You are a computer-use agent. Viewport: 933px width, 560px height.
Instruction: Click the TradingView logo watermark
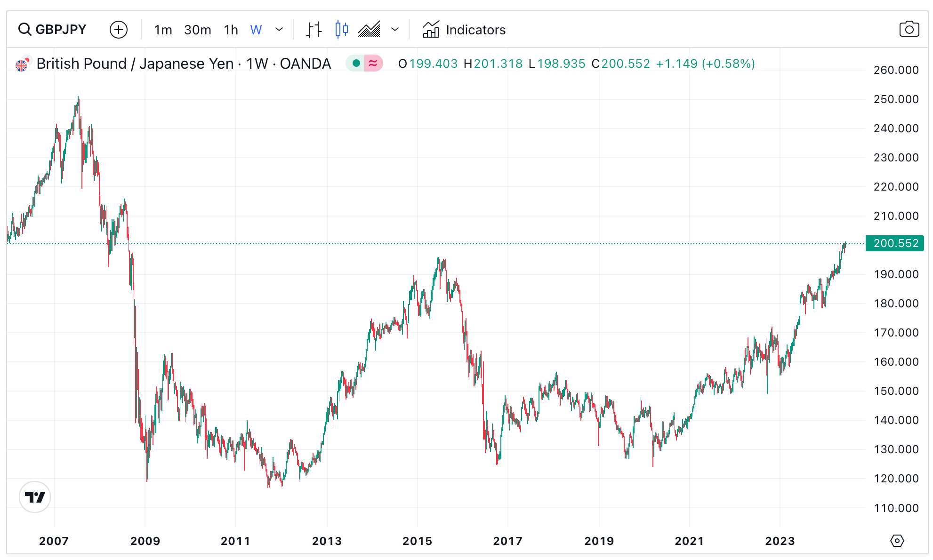click(35, 497)
